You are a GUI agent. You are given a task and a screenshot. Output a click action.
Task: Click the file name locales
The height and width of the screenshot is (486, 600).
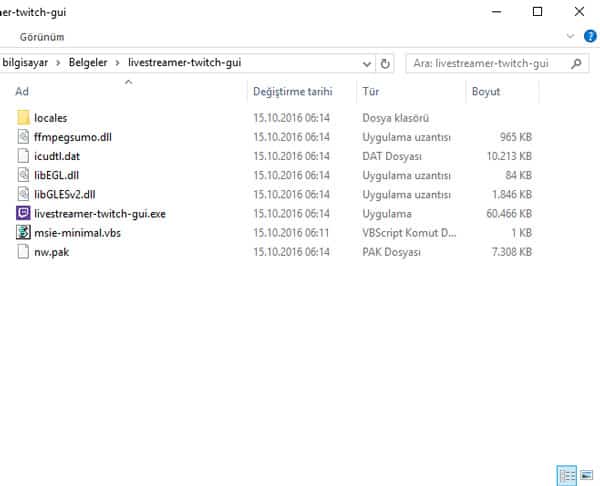[51, 118]
